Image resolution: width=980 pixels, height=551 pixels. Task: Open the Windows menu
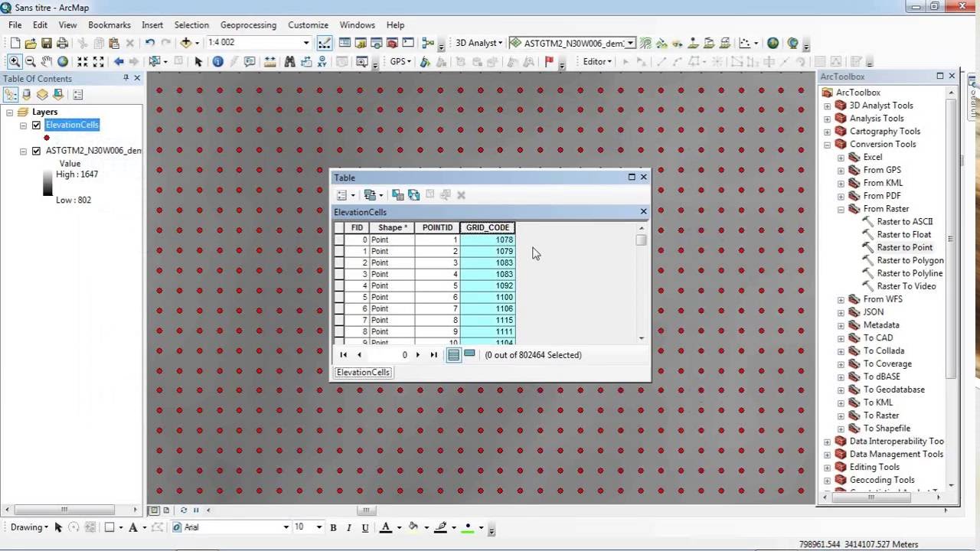tap(358, 24)
